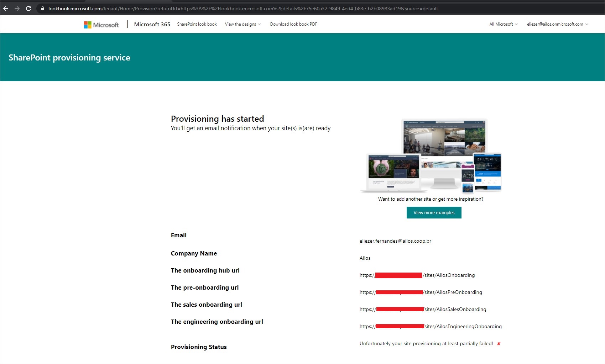Click the Microsoft 365 header label
Image resolution: width=605 pixels, height=364 pixels.
pyautogui.click(x=152, y=24)
